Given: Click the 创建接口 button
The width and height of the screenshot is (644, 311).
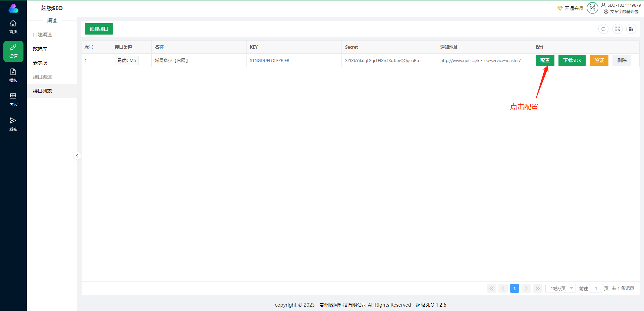Looking at the screenshot, I should 99,29.
